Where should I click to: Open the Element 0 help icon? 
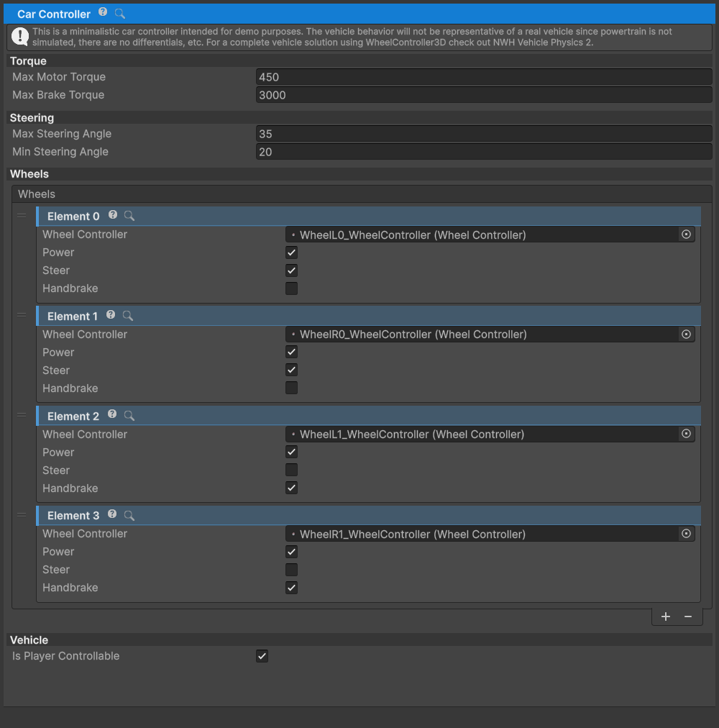coord(113,214)
